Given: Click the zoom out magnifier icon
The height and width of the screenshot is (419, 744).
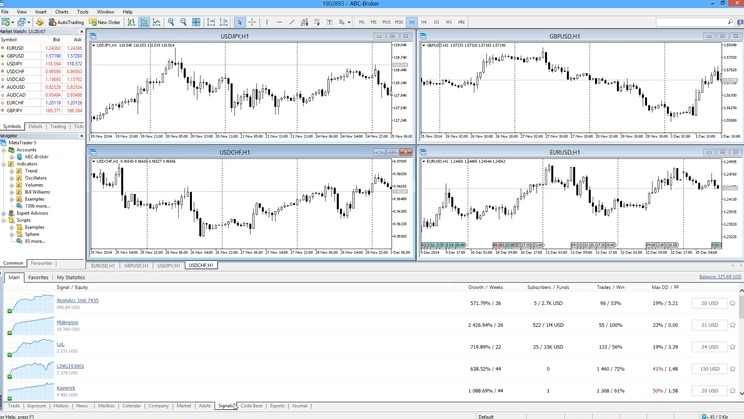Looking at the screenshot, I should click(183, 22).
